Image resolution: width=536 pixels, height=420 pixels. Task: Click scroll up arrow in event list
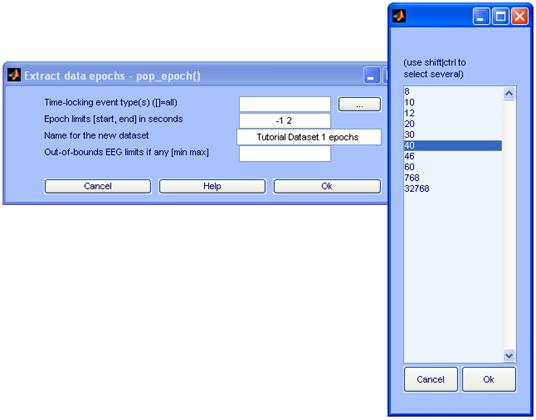pos(509,93)
